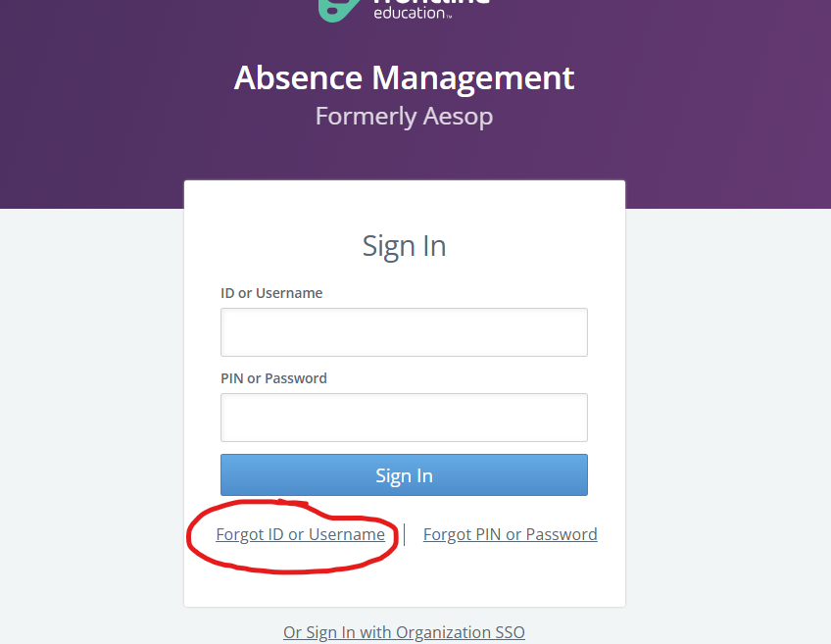Click the "Formerly Aesop" subtitle

click(404, 116)
